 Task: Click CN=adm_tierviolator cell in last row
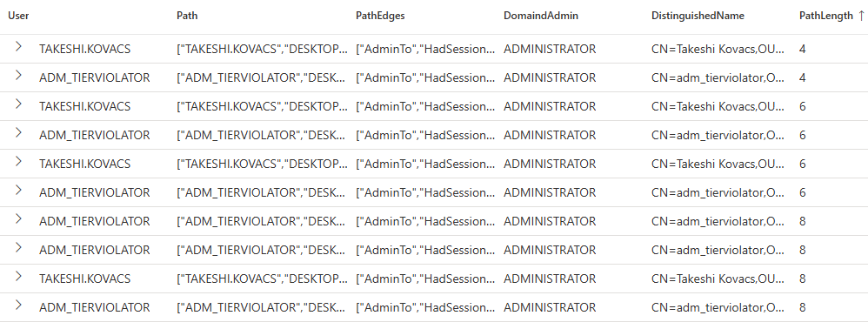pos(718,307)
